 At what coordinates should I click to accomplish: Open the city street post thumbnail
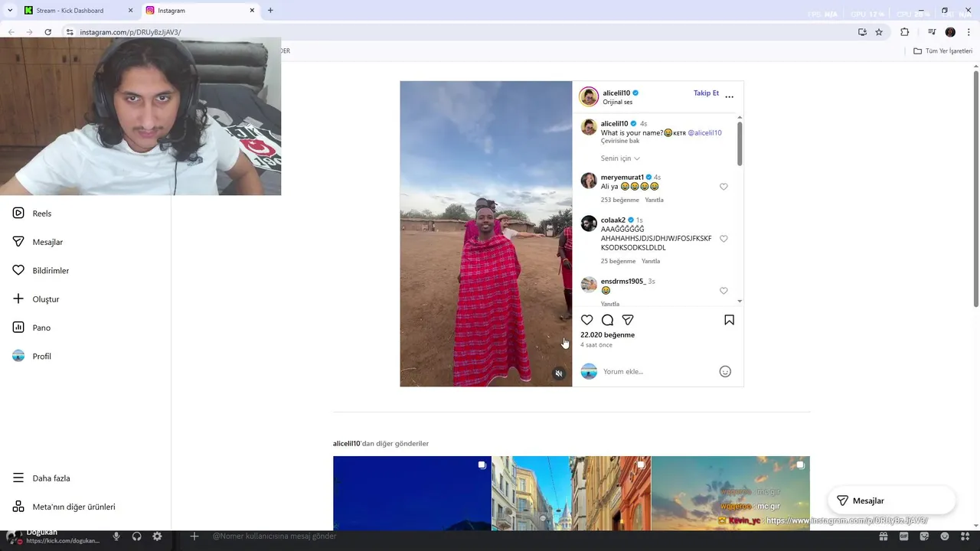click(571, 494)
